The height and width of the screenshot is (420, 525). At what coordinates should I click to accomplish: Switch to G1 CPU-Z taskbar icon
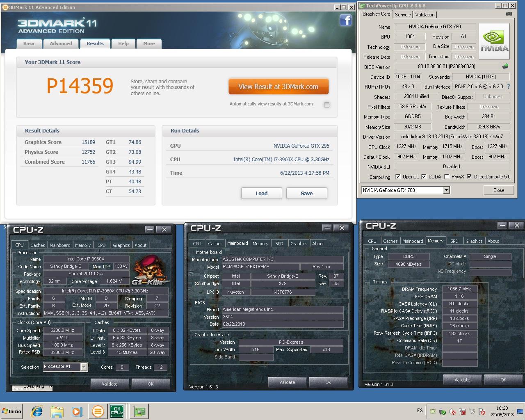117,411
